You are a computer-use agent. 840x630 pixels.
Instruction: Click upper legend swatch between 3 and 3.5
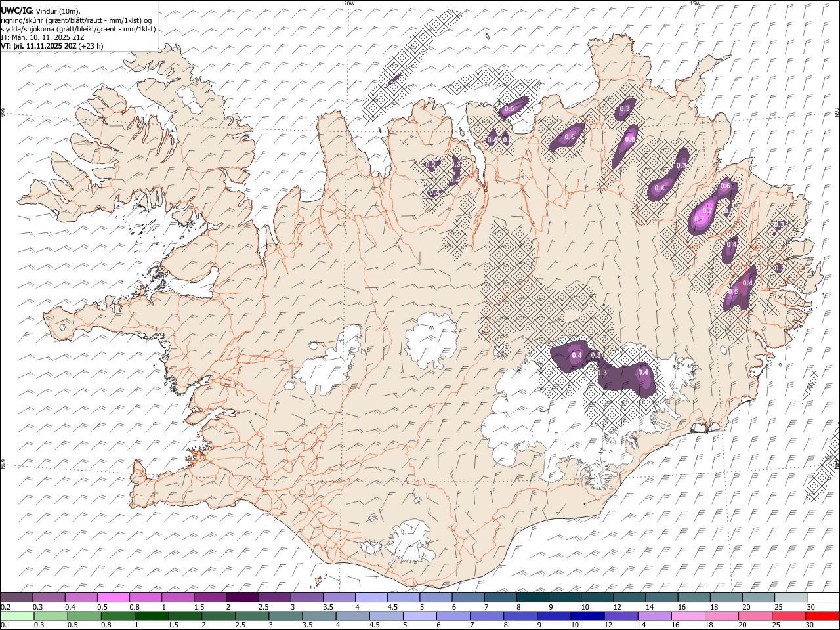pyautogui.click(x=306, y=598)
